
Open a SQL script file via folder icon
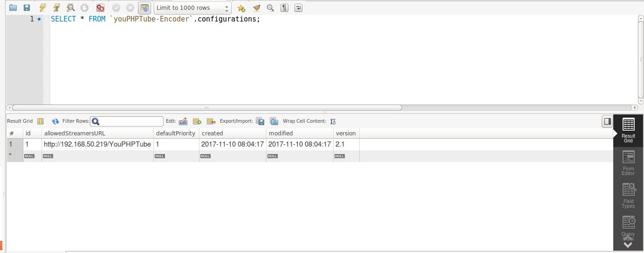(13, 7)
